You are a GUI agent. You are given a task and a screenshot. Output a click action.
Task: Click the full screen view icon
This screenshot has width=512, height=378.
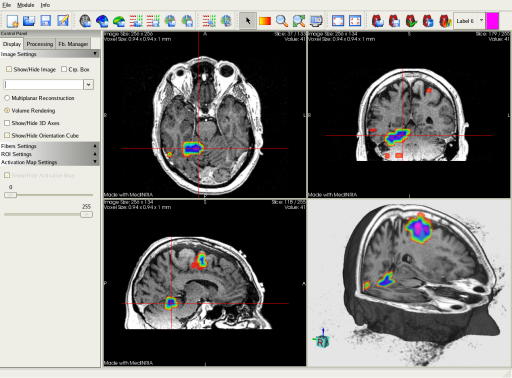[x=338, y=21]
